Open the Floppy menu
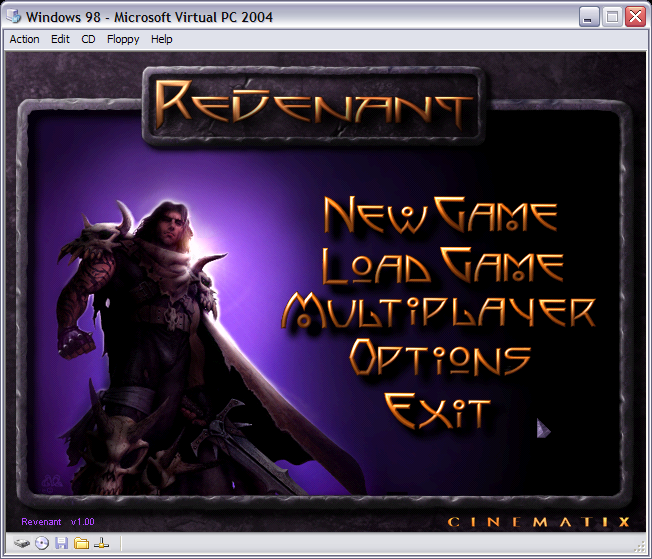652x559 pixels. coord(123,39)
